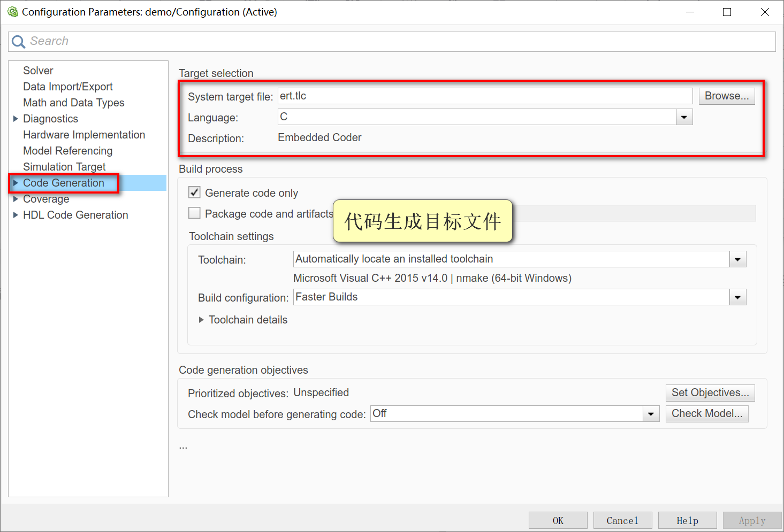Click the ellipsis to show more parameters
The image size is (784, 532).
click(183, 446)
